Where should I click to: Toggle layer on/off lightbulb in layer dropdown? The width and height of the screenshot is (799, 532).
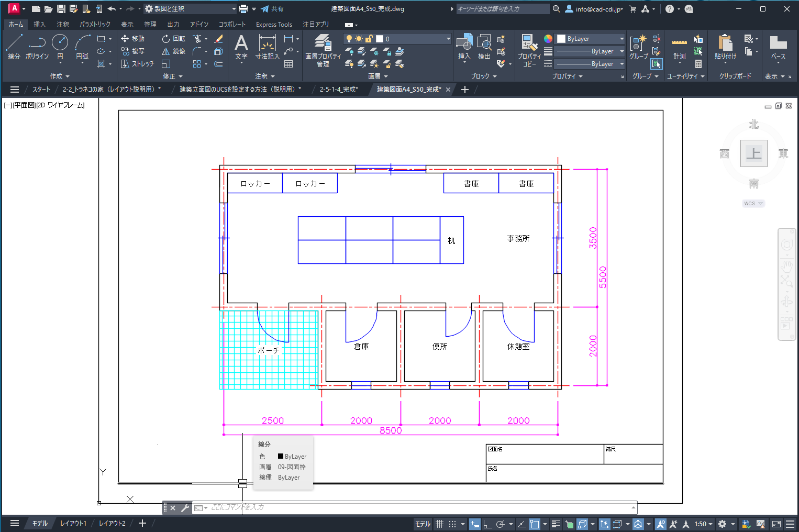coord(349,39)
